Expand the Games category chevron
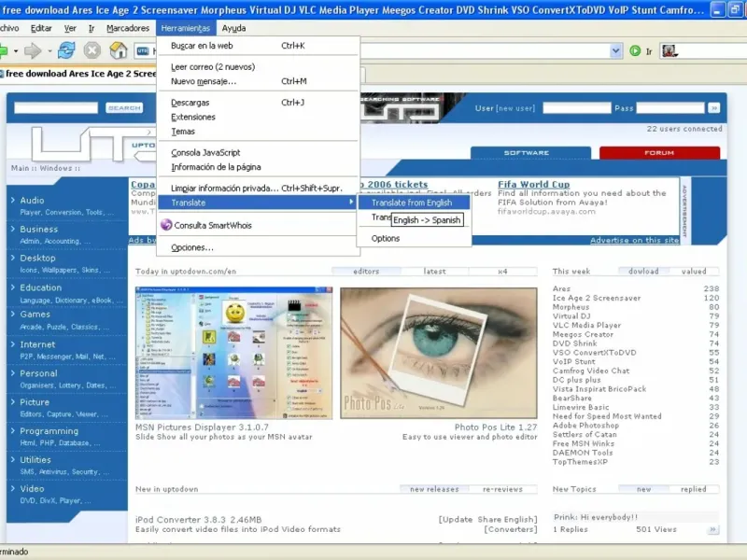 coord(13,314)
